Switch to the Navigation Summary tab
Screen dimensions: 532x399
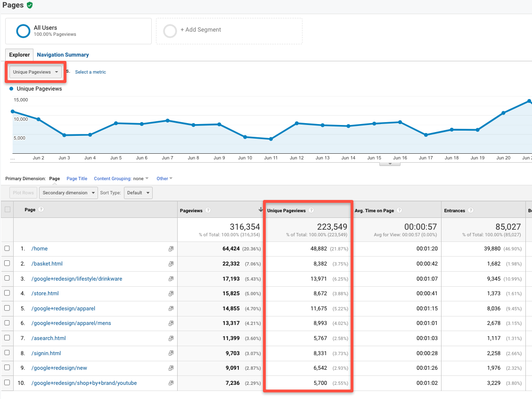[63, 55]
